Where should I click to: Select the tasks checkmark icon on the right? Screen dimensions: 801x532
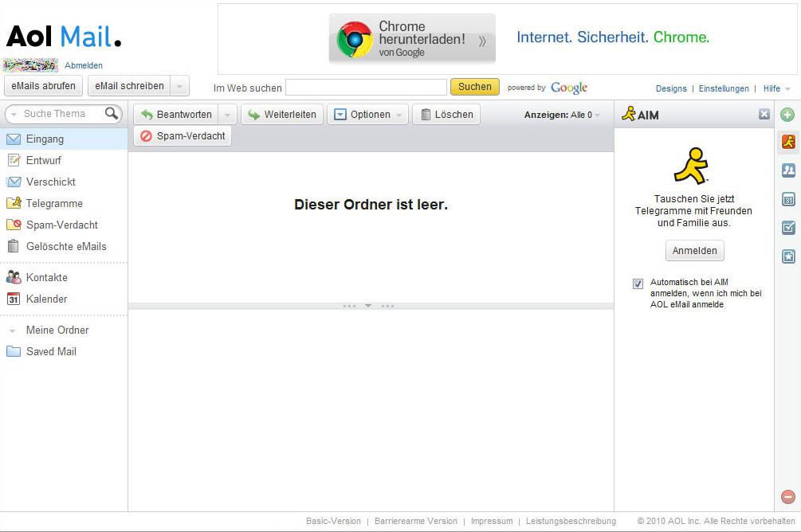pyautogui.click(x=787, y=227)
